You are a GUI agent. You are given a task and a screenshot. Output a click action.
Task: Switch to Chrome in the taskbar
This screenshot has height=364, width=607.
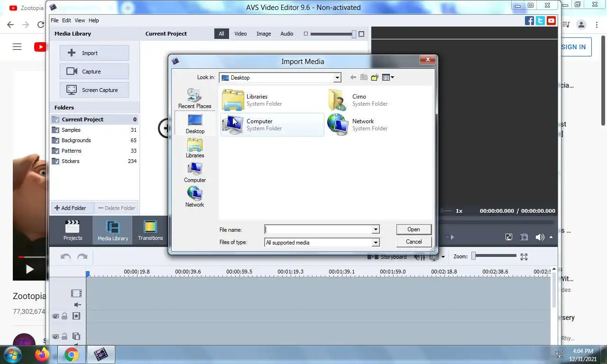click(72, 354)
